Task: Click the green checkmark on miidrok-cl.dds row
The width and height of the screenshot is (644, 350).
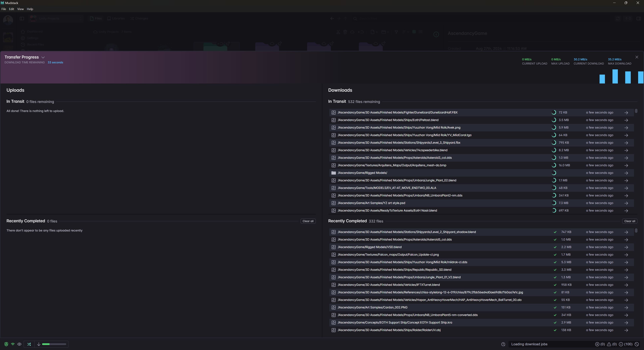Action: pyautogui.click(x=555, y=262)
